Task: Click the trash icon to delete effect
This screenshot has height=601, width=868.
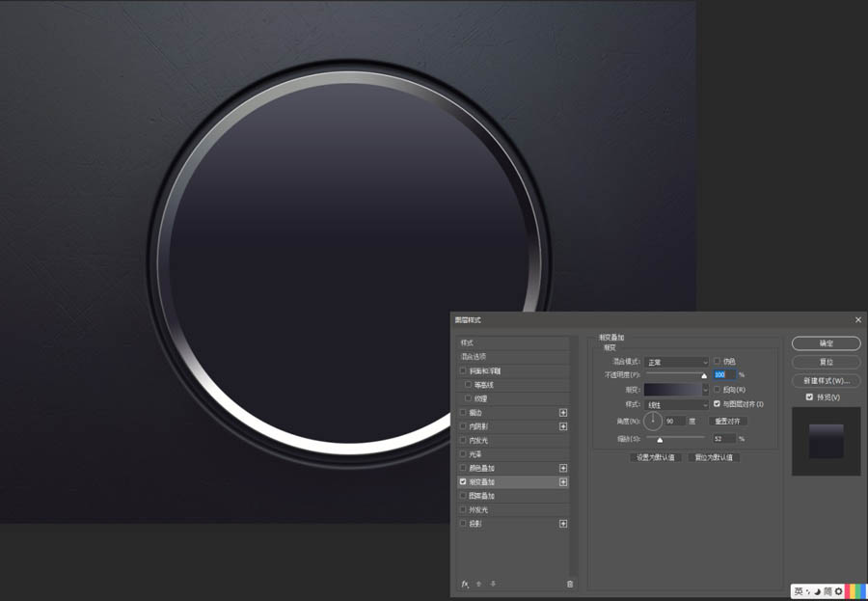Action: tap(570, 584)
